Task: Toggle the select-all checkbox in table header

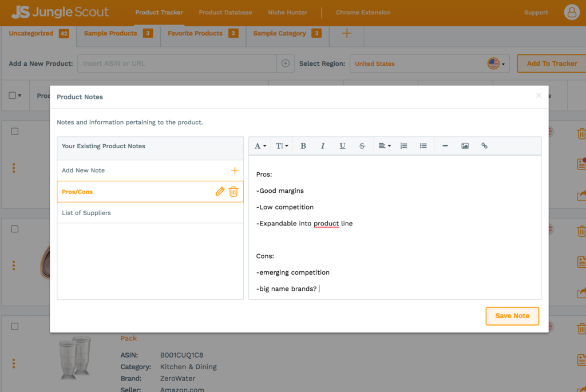Action: click(x=13, y=96)
